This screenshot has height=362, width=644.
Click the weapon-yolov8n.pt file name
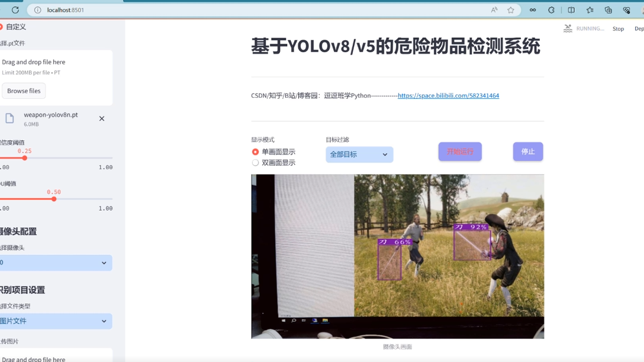[51, 115]
